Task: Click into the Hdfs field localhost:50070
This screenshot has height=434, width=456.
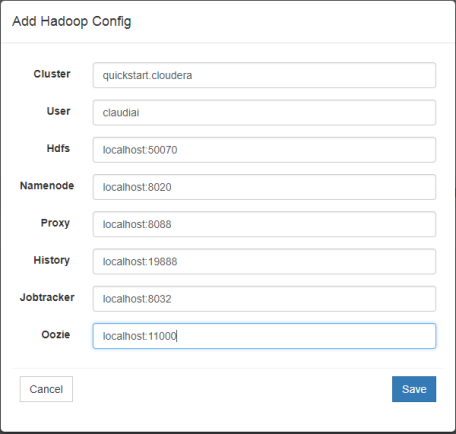Action: pos(264,150)
